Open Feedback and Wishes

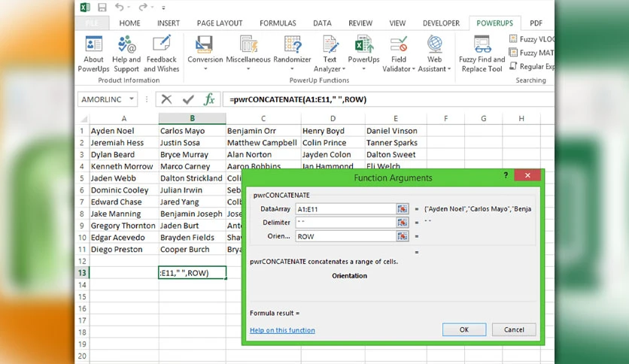[x=161, y=54]
